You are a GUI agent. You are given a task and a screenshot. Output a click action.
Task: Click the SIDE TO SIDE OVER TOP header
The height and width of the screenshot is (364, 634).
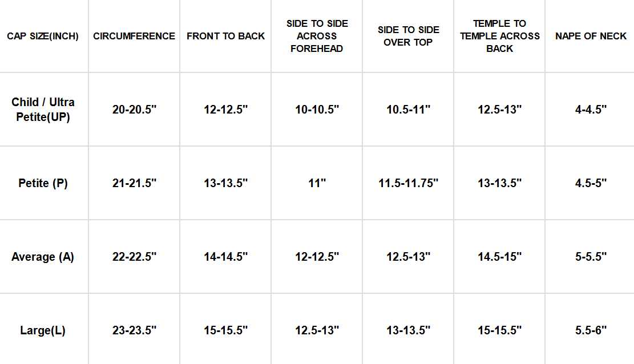[x=408, y=36]
